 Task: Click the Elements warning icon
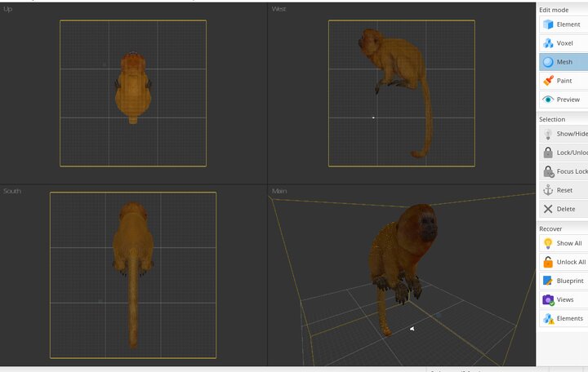pyautogui.click(x=548, y=318)
